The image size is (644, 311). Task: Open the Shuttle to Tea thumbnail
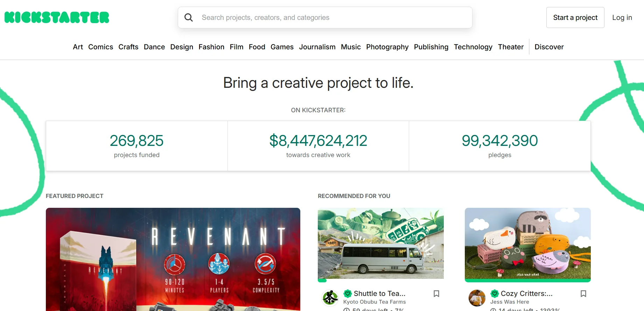click(x=380, y=243)
